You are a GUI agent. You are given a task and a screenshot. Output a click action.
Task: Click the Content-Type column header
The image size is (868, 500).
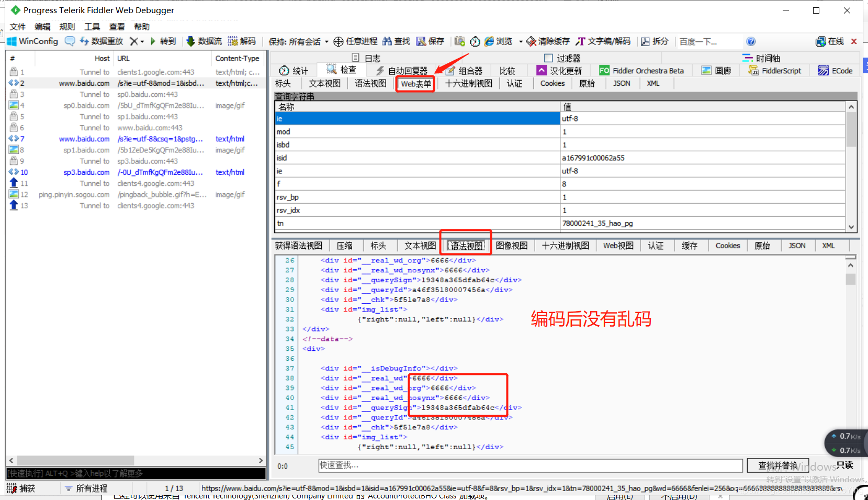238,58
